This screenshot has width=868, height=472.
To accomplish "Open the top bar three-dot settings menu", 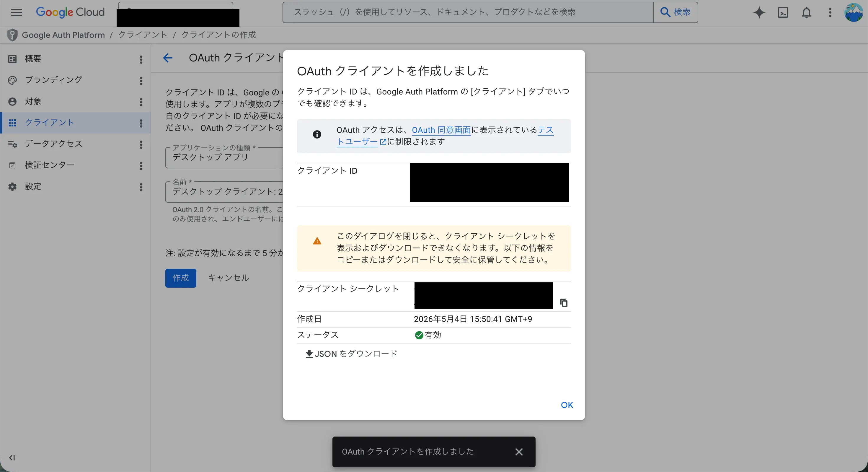I will pyautogui.click(x=830, y=13).
